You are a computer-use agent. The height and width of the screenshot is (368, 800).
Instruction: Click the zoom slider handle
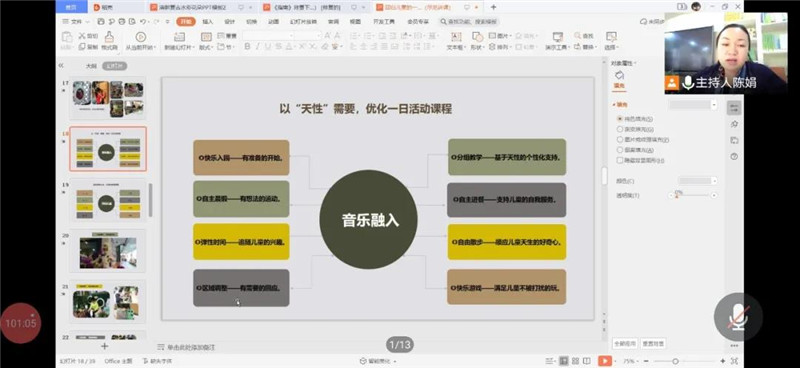(x=675, y=361)
